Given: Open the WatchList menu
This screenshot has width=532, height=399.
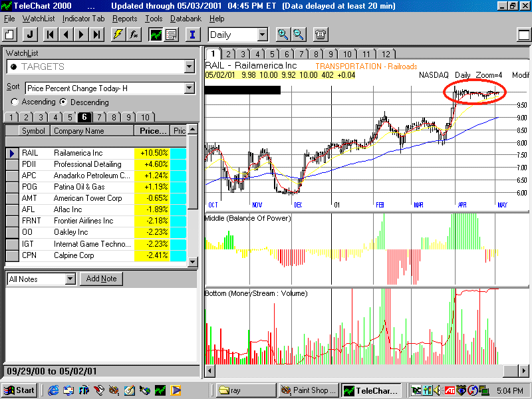Looking at the screenshot, I should [x=39, y=19].
